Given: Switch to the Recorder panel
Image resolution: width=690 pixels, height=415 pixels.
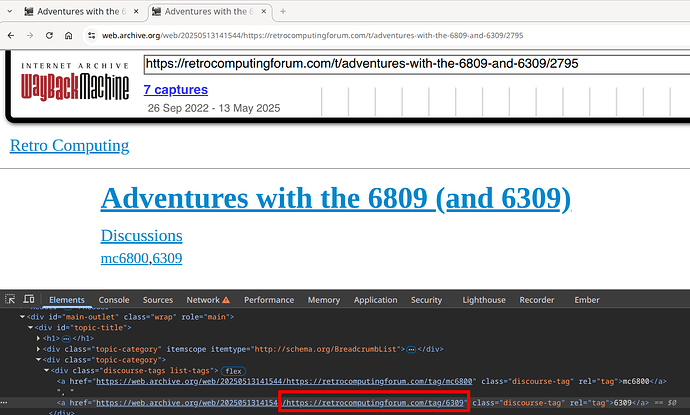Looking at the screenshot, I should click(537, 300).
